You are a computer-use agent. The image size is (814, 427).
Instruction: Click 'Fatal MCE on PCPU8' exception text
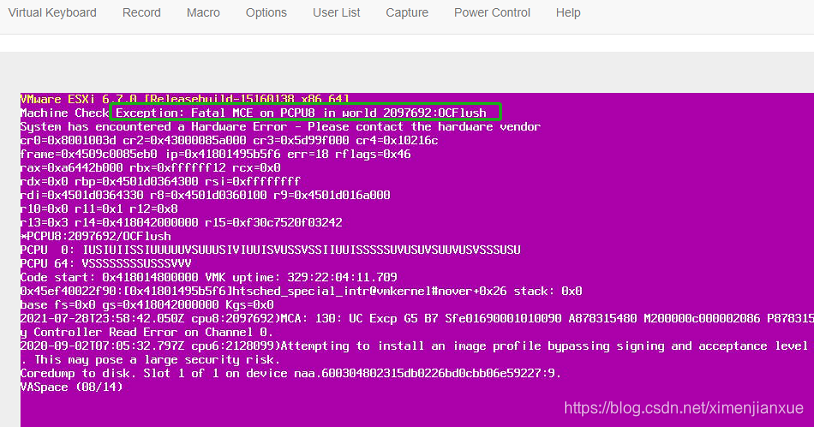point(253,113)
